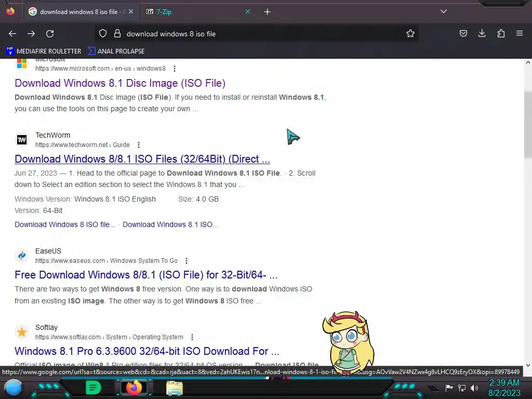
Task: Open a new tab with plus button
Action: [268, 12]
